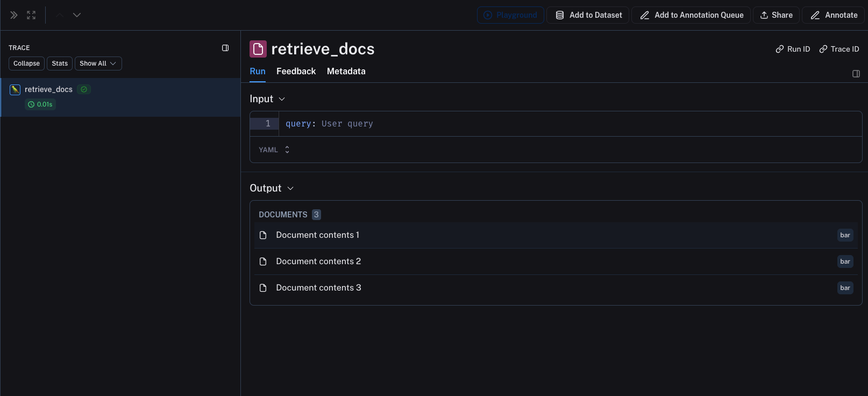
Task: Open Document contents 2 row
Action: click(556, 261)
